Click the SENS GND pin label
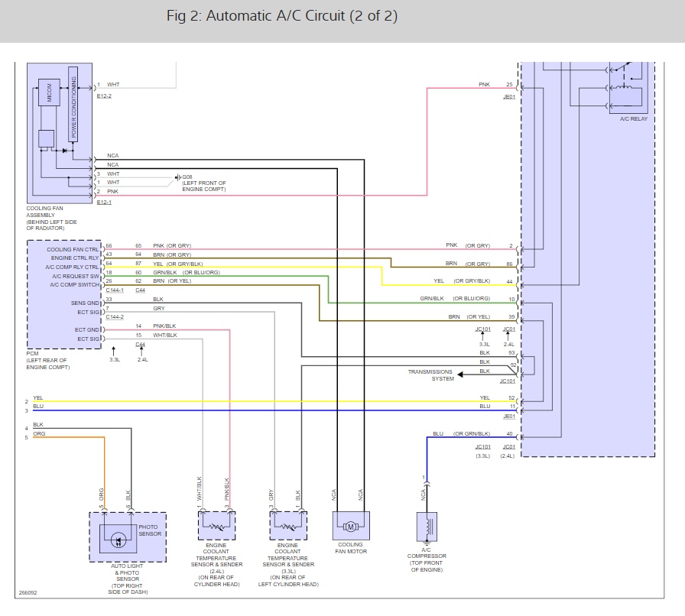 coord(85,303)
